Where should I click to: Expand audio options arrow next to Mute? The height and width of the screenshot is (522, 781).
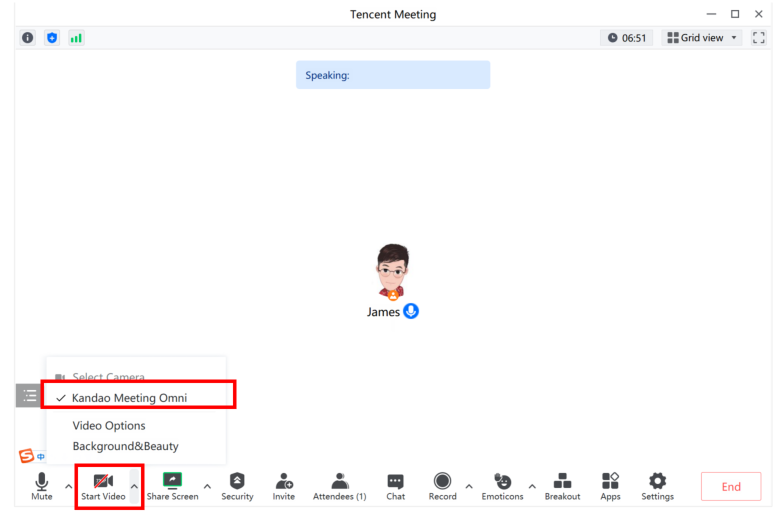(x=68, y=486)
